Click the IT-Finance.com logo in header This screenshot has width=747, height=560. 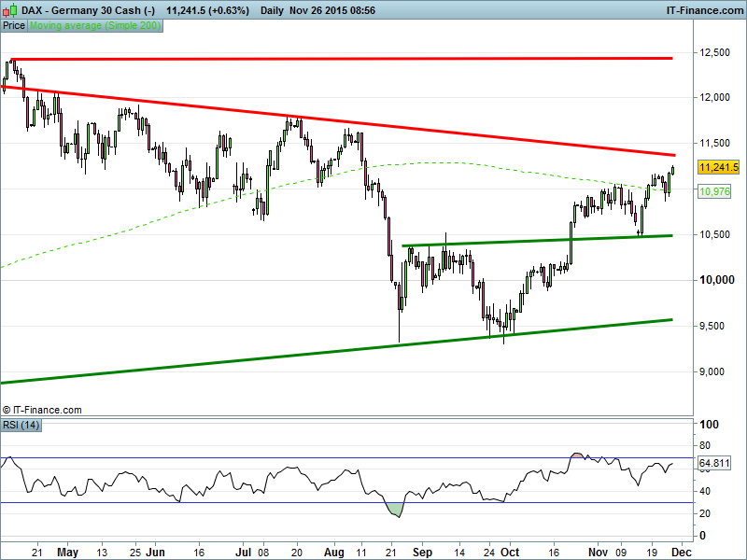[x=703, y=9]
